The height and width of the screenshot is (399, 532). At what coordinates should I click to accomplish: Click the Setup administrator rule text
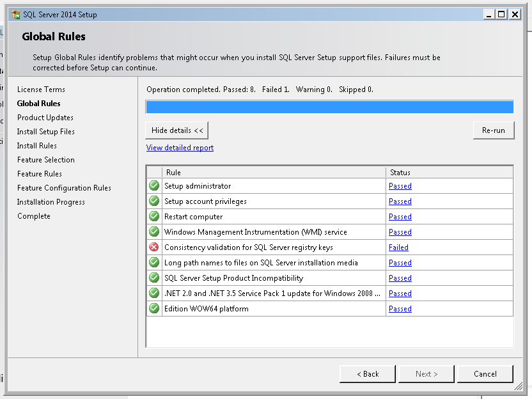tap(198, 186)
